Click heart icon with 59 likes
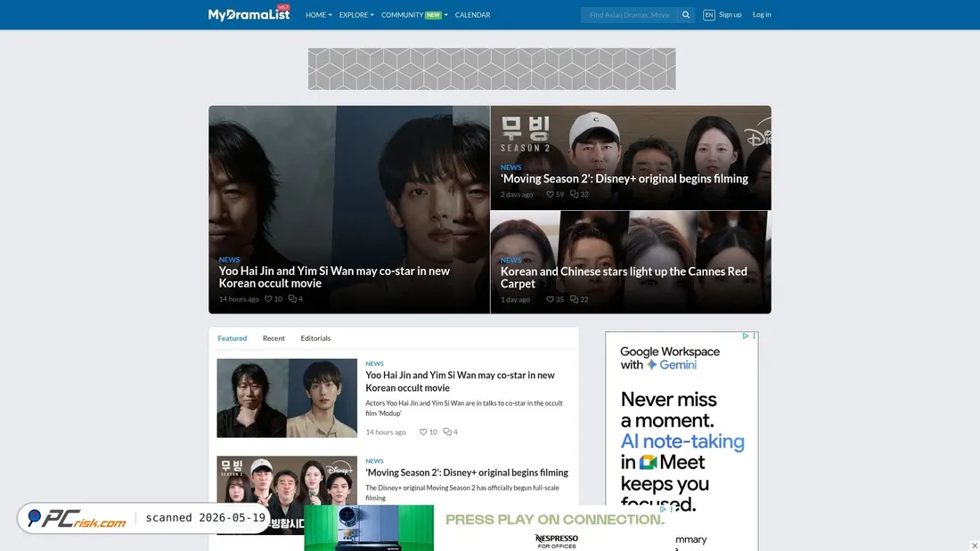The image size is (980, 551). tap(550, 194)
